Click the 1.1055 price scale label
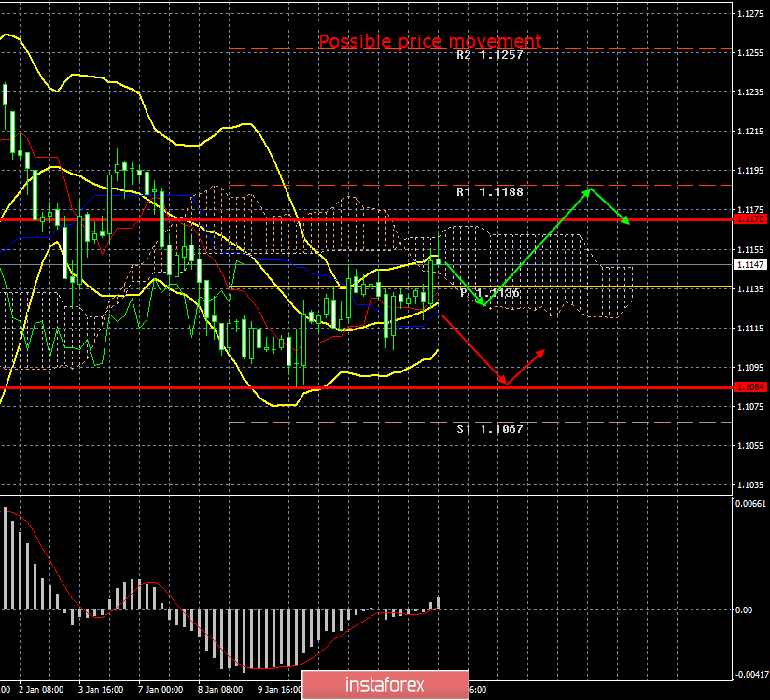 [750, 446]
